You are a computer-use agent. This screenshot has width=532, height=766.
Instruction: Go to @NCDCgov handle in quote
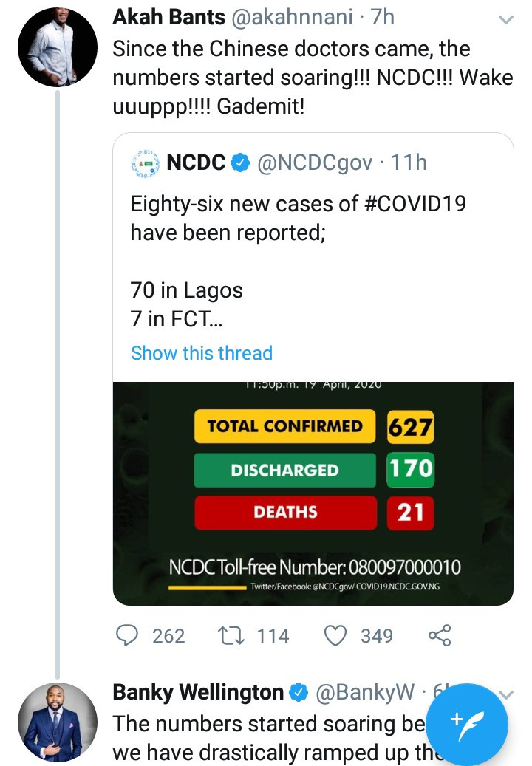(315, 163)
